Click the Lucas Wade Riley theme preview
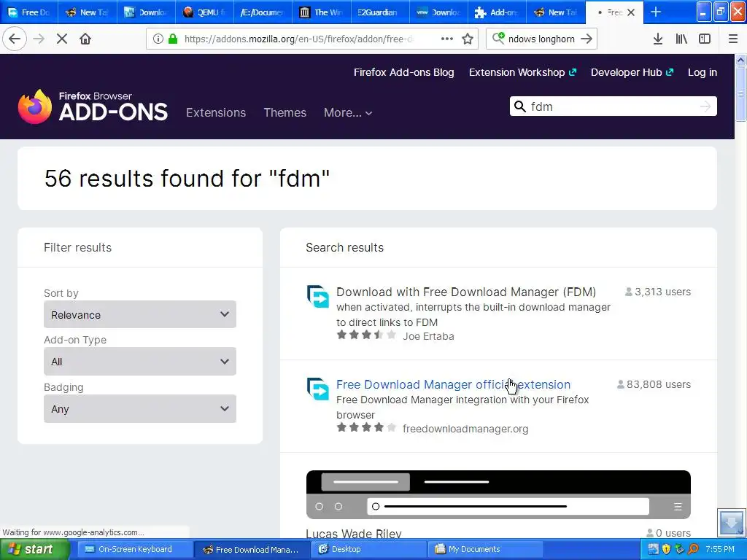 click(498, 494)
